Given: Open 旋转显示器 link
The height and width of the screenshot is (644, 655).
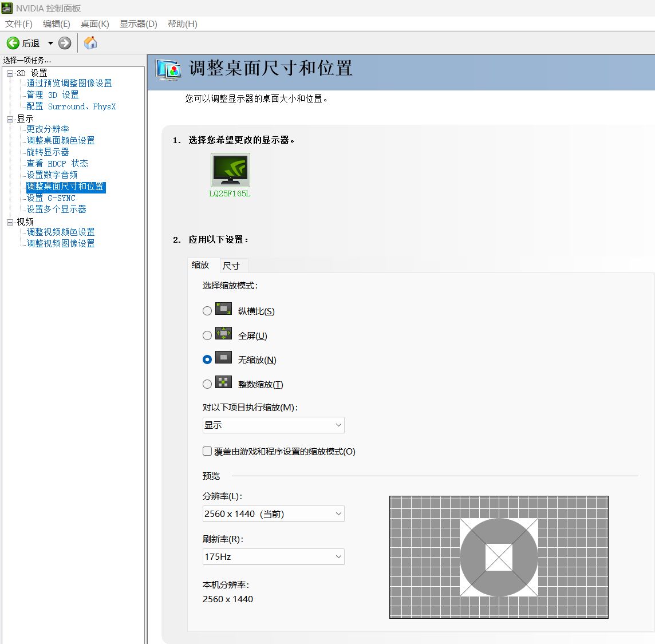Looking at the screenshot, I should [x=48, y=152].
